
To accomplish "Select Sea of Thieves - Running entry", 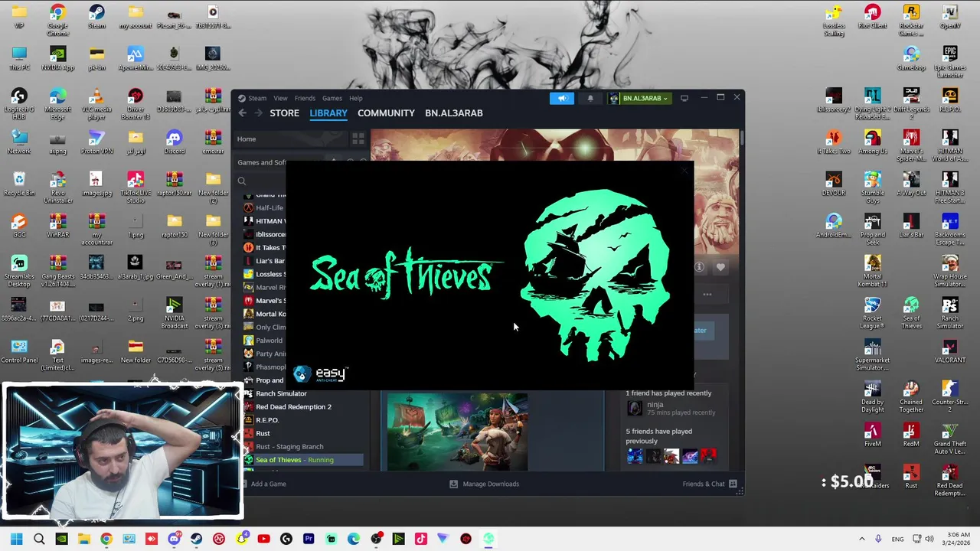I will click(303, 460).
